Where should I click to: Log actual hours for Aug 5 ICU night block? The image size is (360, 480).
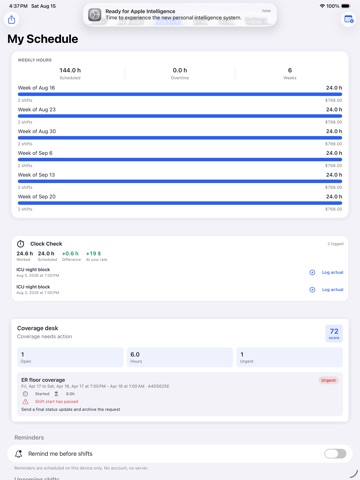point(332,272)
